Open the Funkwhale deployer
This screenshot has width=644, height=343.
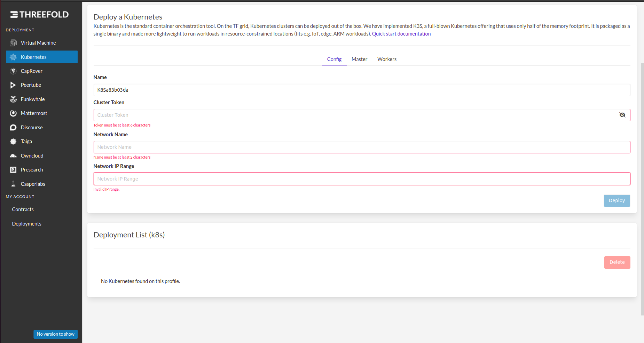32,99
